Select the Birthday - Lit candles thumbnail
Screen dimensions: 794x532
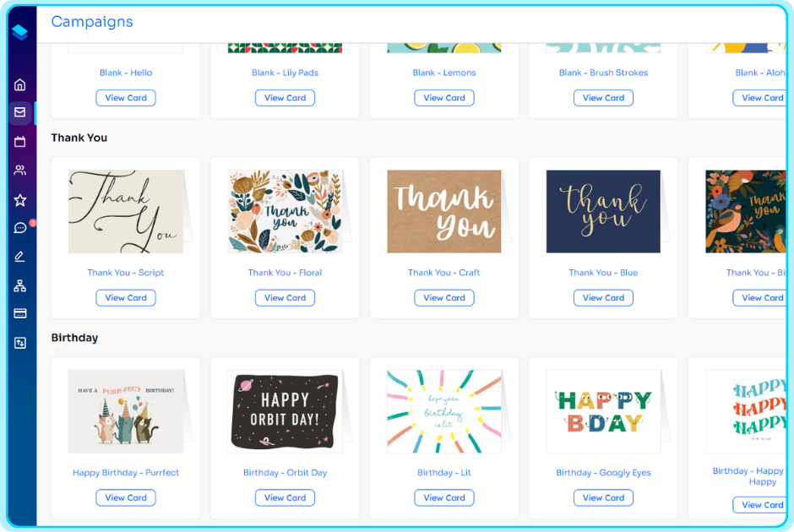[x=444, y=411]
